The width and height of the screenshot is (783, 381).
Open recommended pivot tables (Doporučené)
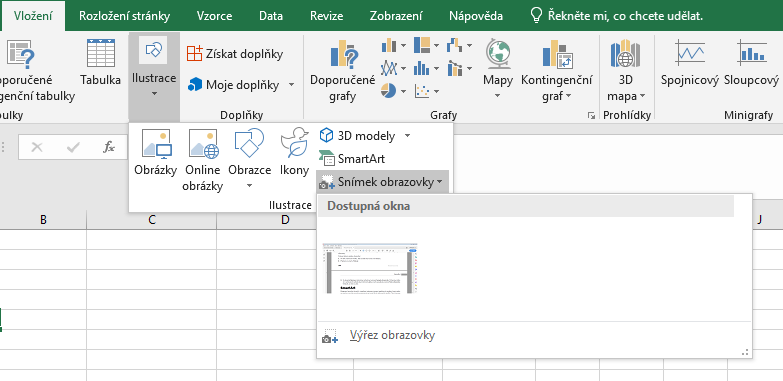coord(26,70)
